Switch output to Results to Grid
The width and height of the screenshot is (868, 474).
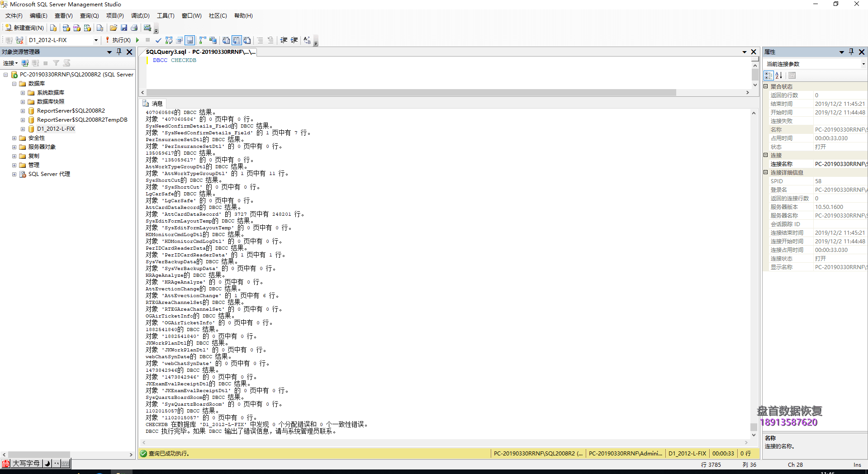point(237,40)
